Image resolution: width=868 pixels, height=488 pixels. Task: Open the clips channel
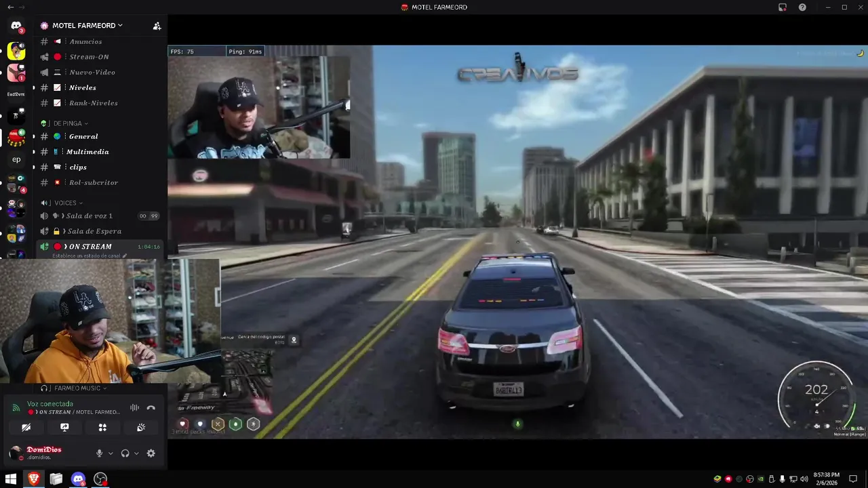[x=101, y=167]
